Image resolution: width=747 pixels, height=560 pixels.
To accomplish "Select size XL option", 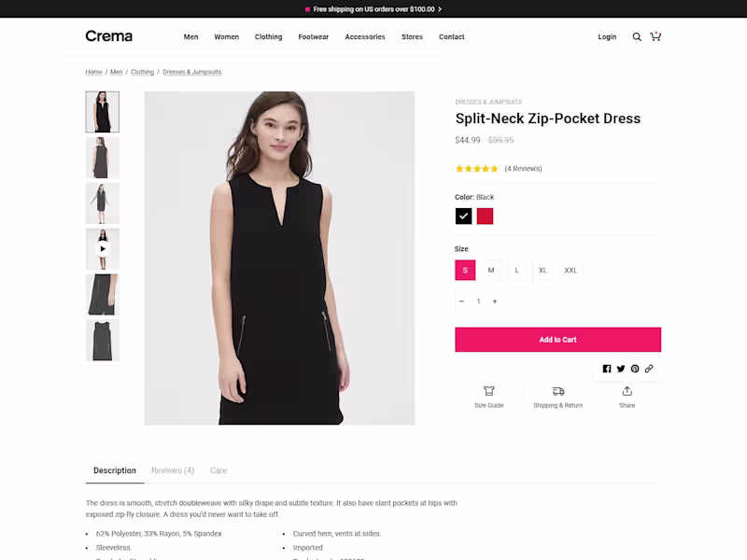I will pyautogui.click(x=543, y=271).
